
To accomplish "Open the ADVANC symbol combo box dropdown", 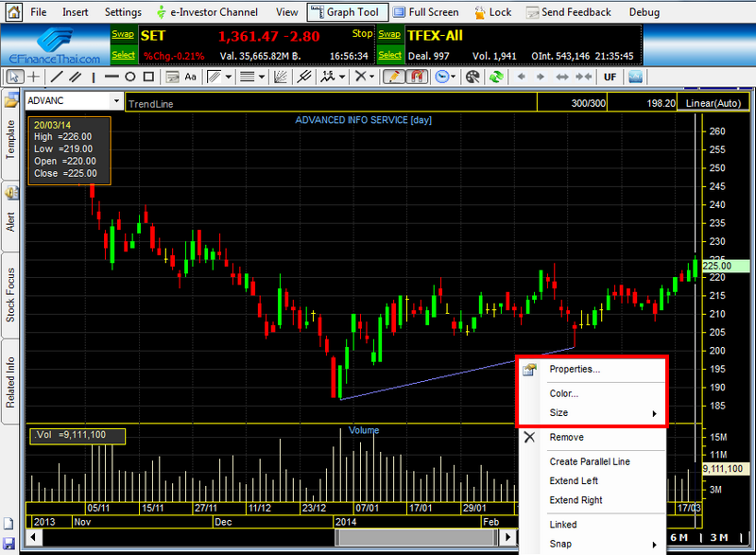I will [116, 101].
